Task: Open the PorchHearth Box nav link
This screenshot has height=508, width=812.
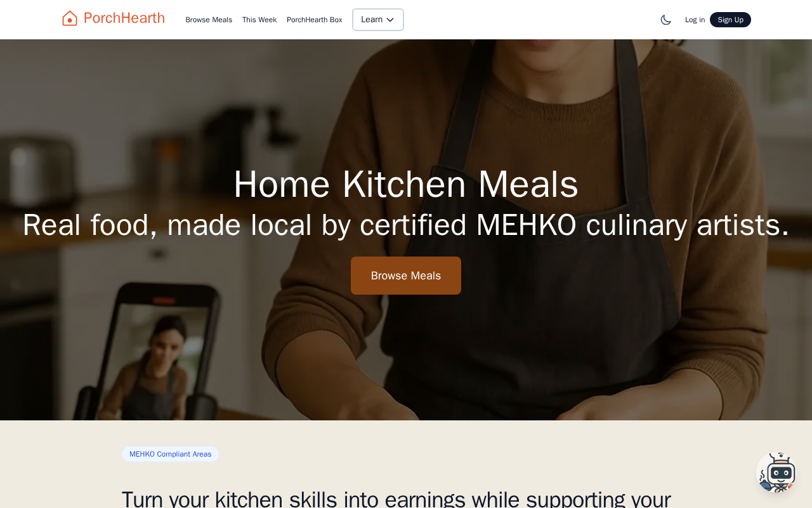Action: [x=314, y=20]
